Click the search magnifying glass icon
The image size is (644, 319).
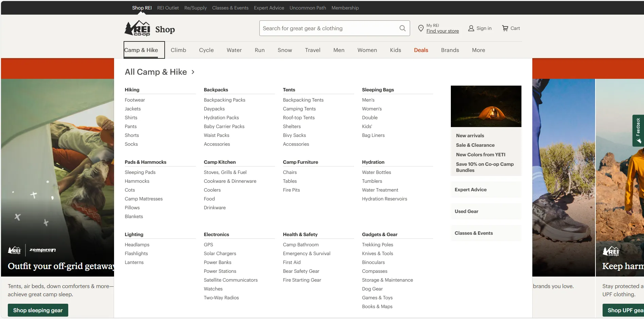pos(402,28)
